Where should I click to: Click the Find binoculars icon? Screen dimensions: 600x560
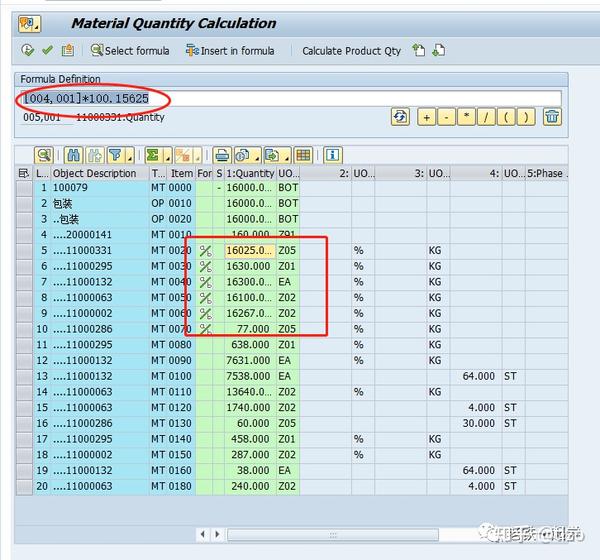(x=73, y=155)
